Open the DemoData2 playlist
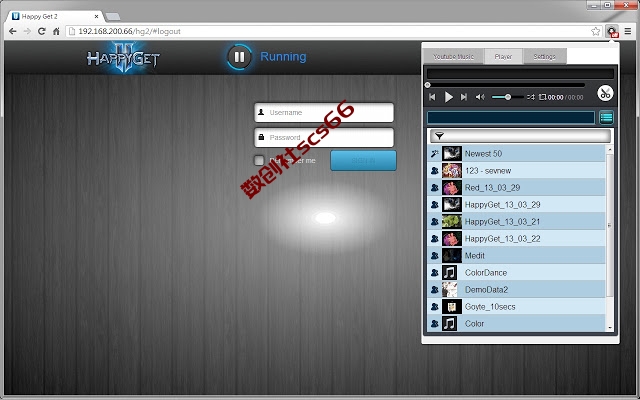The height and width of the screenshot is (400, 640). coord(516,290)
